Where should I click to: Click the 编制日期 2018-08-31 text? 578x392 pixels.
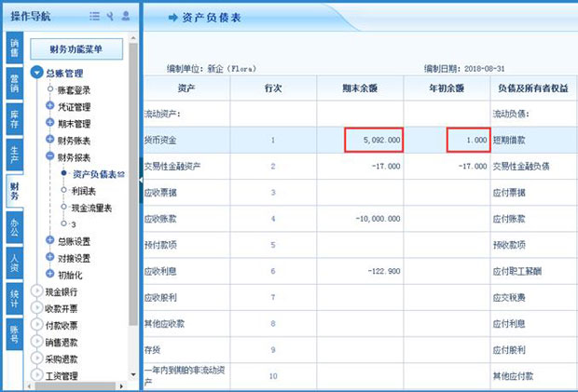click(x=464, y=69)
